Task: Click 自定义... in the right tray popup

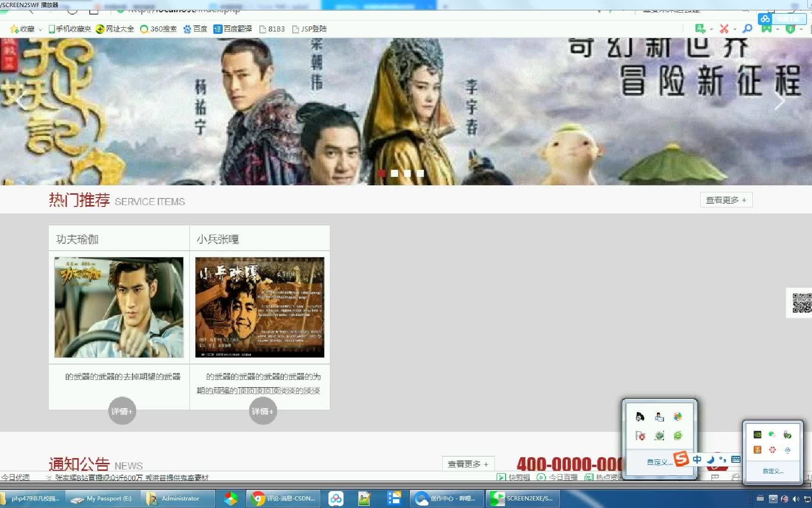Action: pyautogui.click(x=773, y=471)
